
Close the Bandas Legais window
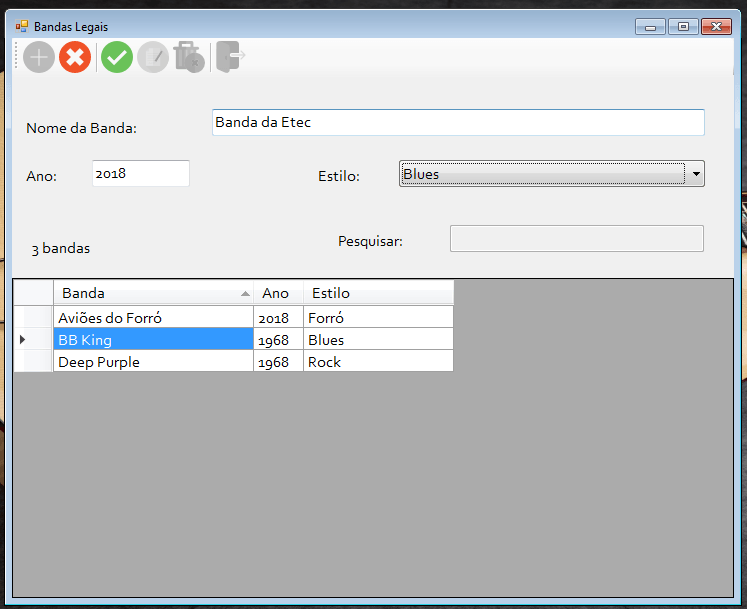point(716,27)
